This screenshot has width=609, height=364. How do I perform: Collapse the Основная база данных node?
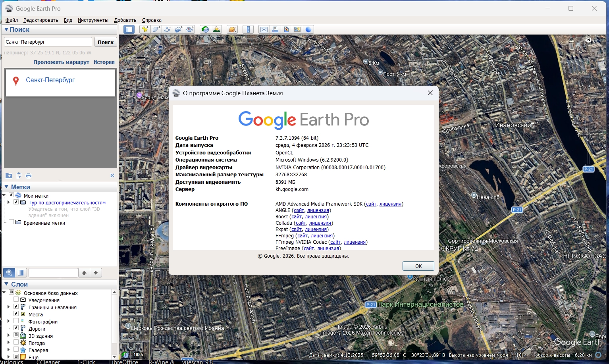4,293
